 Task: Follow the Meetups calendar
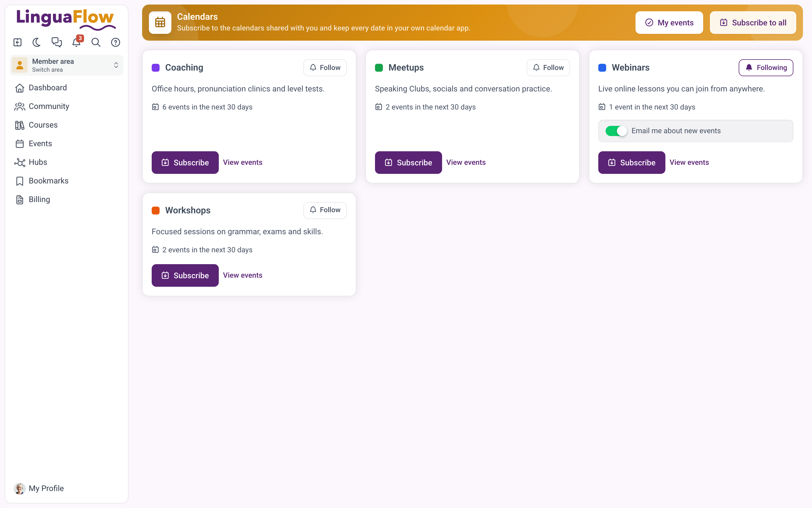click(548, 67)
